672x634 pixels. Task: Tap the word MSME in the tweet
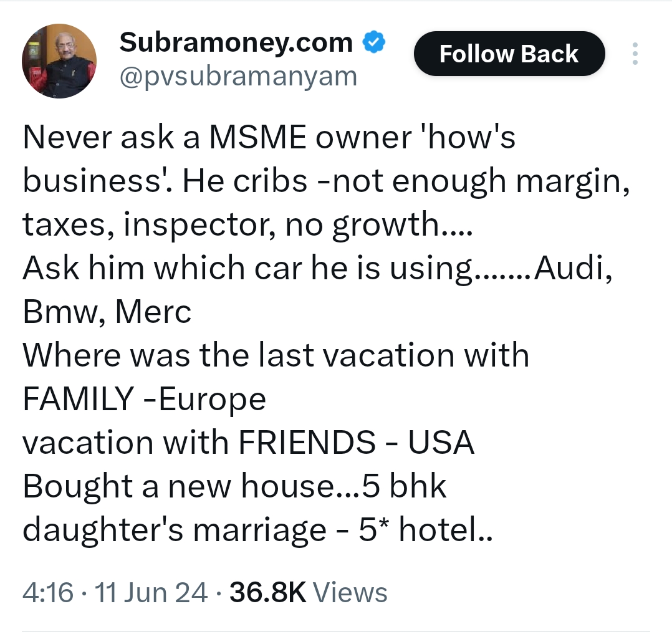coord(257,138)
